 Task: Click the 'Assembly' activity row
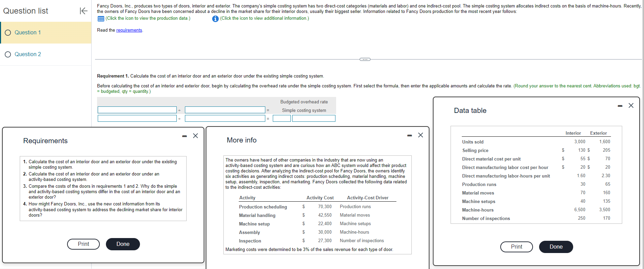pos(249,232)
